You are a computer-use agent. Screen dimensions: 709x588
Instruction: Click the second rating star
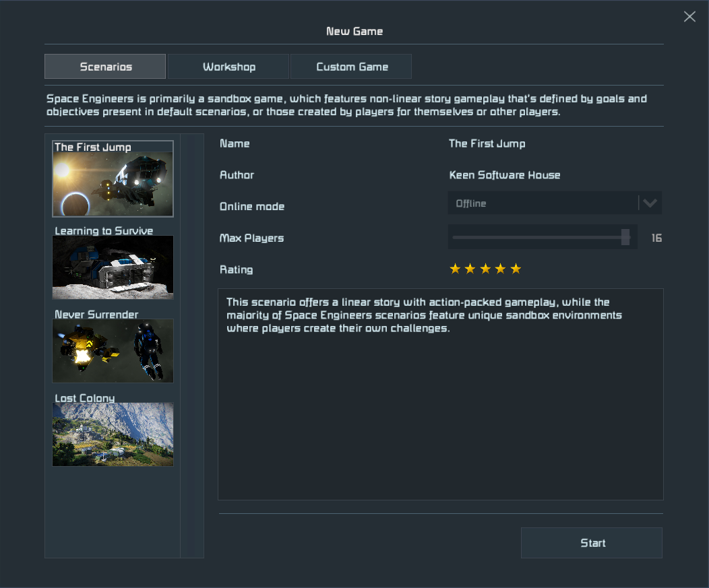[x=470, y=269]
